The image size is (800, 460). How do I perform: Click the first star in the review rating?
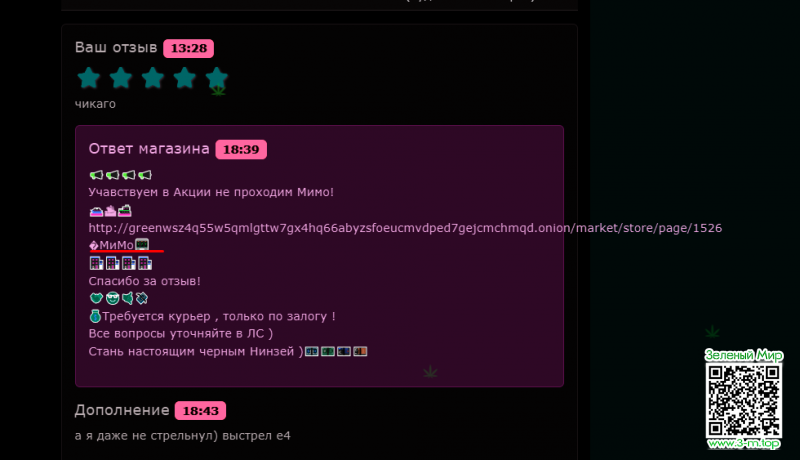pos(89,78)
